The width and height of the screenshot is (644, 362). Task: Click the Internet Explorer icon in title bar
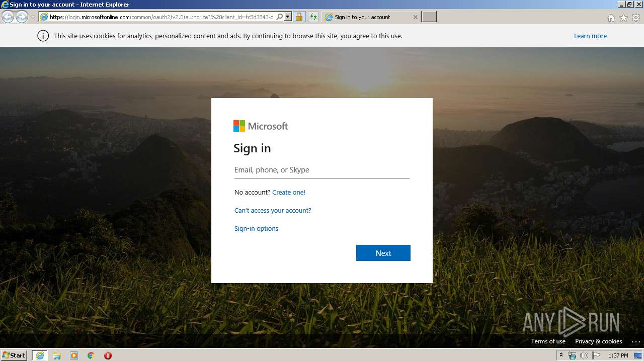(5, 5)
